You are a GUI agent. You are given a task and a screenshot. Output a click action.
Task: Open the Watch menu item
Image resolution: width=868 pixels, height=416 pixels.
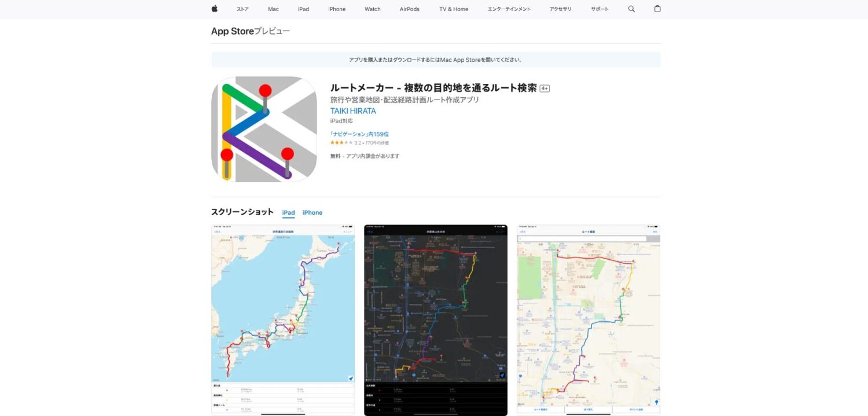point(373,9)
